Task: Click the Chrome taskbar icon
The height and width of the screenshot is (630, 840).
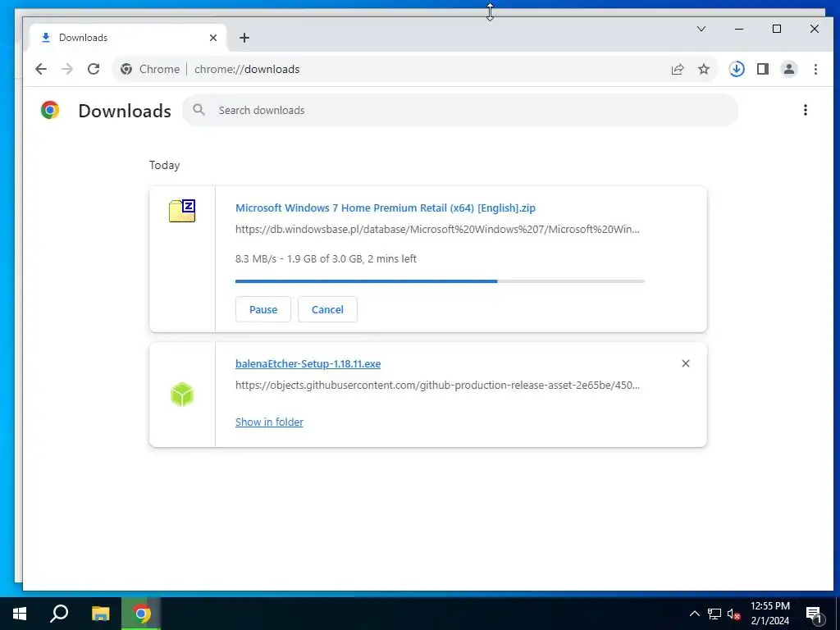Action: click(141, 614)
